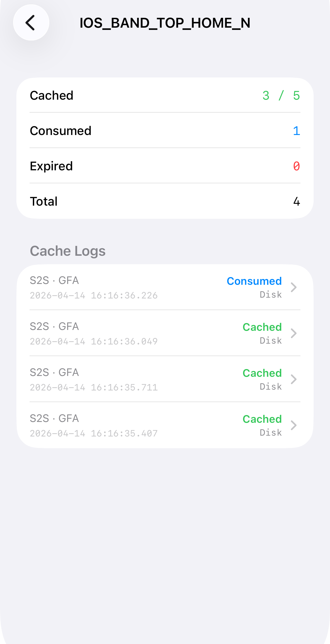
Task: Select Cached status on the 16:16:35.407 entry
Action: pos(262,419)
